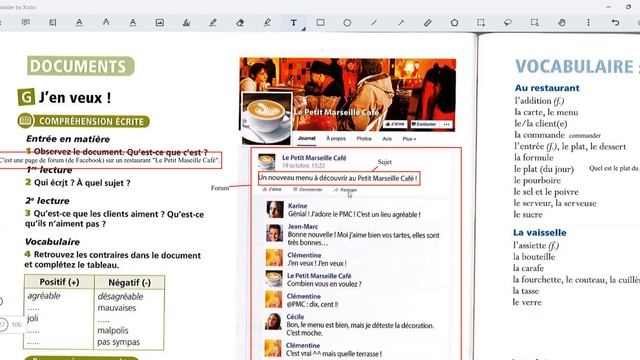The image size is (640, 360).
Task: Click the 'Au restaurant' vocabulary heading
Action: 547,88
